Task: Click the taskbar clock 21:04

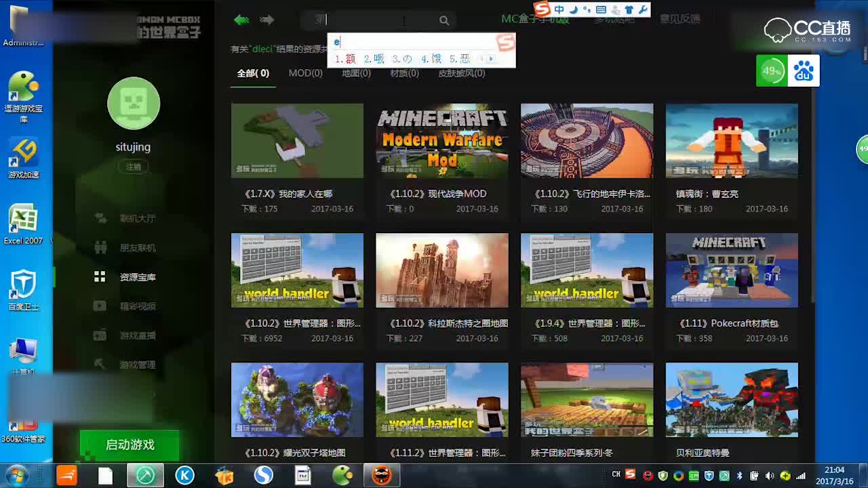Action: [x=834, y=470]
